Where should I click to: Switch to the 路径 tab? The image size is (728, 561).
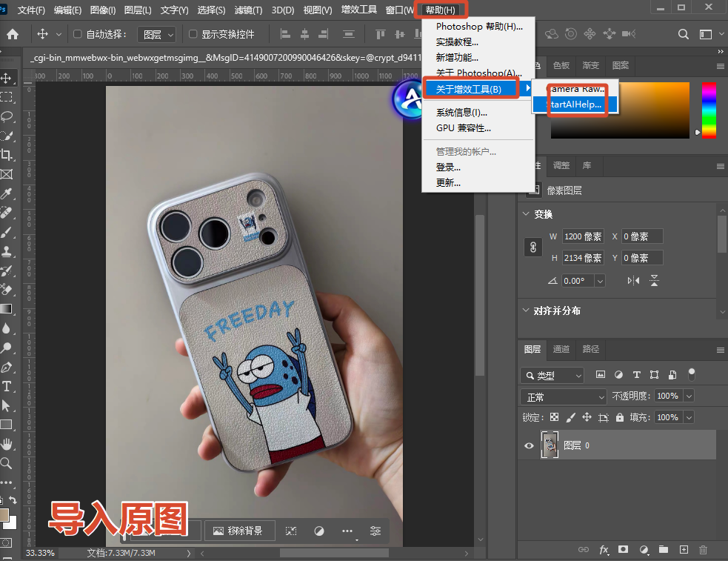click(590, 349)
